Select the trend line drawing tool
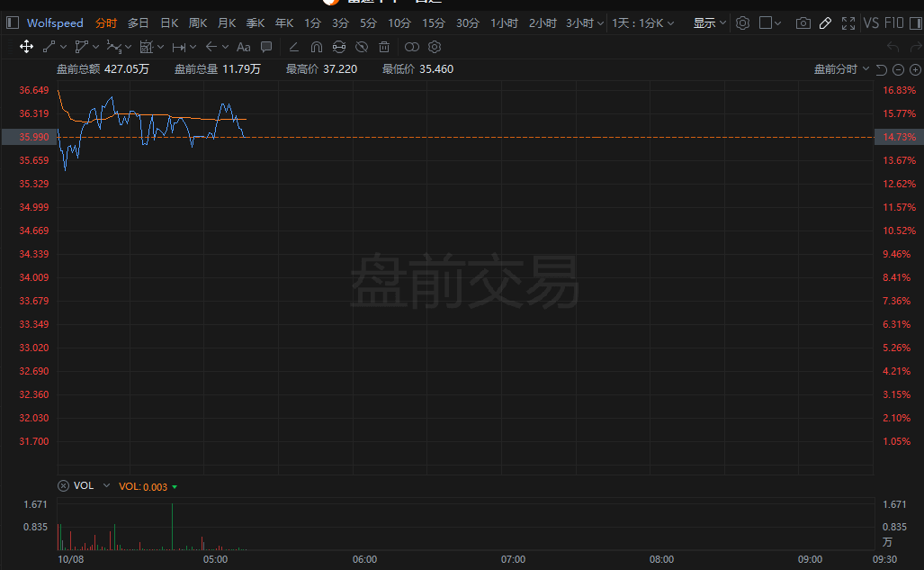The width and height of the screenshot is (924, 570). pyautogui.click(x=49, y=47)
